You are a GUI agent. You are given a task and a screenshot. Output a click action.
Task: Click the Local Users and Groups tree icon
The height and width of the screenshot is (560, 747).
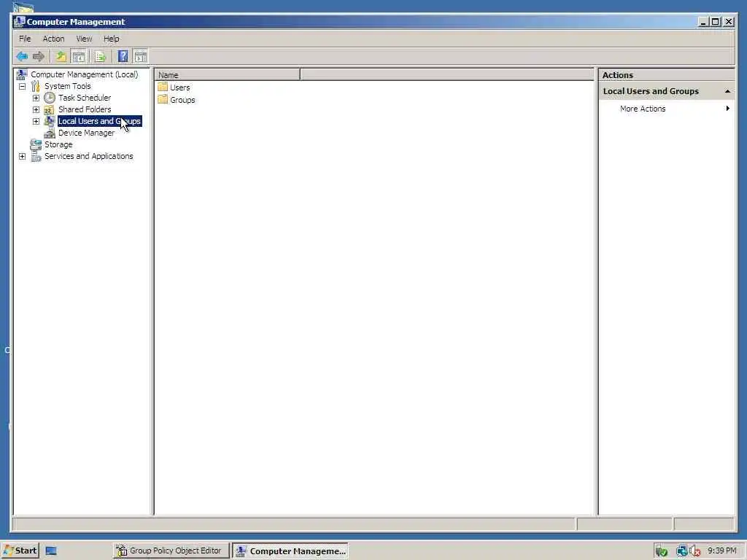tap(49, 121)
